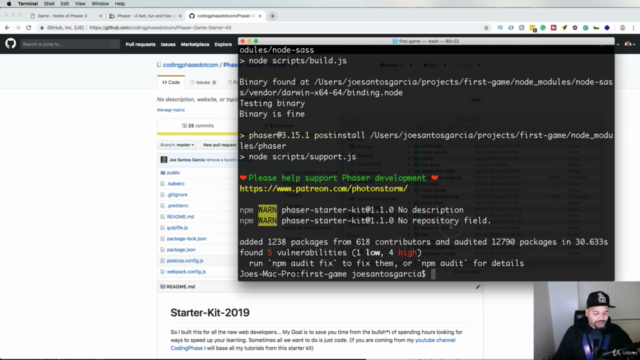Screen dimensions: 640x360
Task: Open the Apple menu
Action: 9,4
